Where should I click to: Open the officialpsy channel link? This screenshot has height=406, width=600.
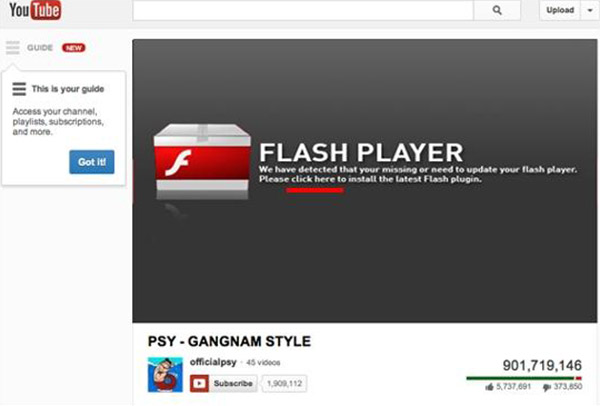click(213, 362)
